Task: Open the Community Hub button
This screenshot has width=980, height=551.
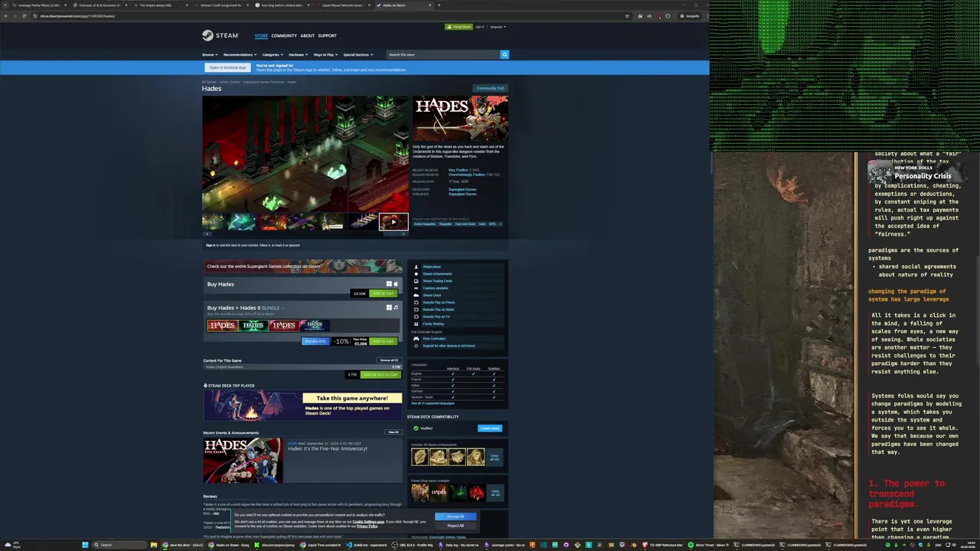Action: pyautogui.click(x=490, y=88)
